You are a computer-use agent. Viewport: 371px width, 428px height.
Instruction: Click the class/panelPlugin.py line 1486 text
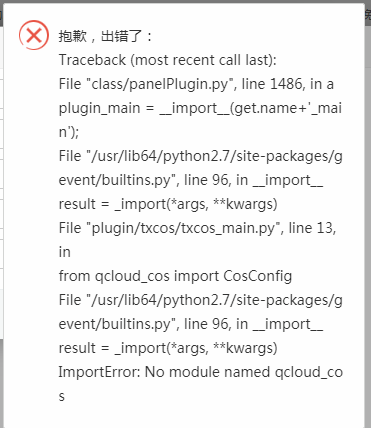coord(196,84)
